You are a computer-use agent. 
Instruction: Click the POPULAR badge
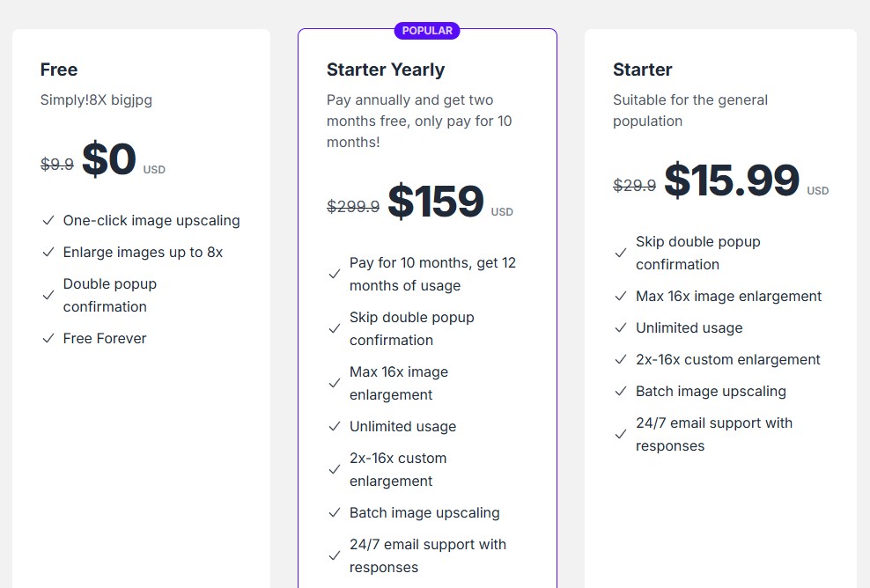(427, 30)
